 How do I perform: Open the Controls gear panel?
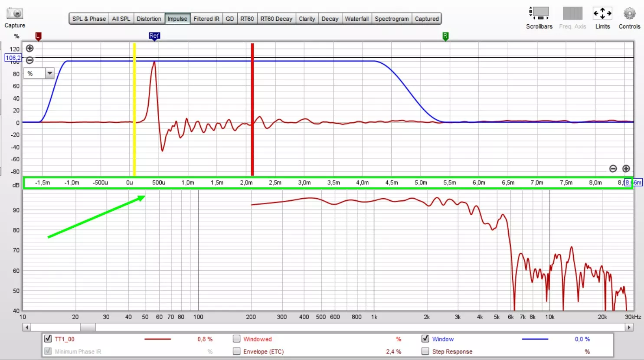(x=629, y=13)
